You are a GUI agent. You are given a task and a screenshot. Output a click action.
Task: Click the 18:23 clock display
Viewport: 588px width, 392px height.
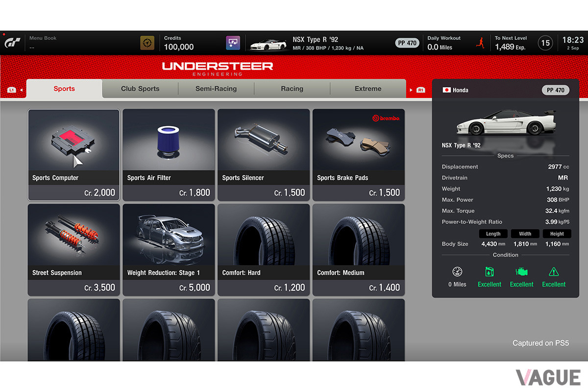573,40
